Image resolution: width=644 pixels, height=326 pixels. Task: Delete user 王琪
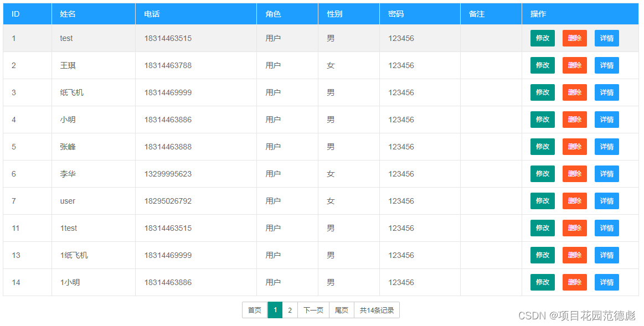[574, 65]
